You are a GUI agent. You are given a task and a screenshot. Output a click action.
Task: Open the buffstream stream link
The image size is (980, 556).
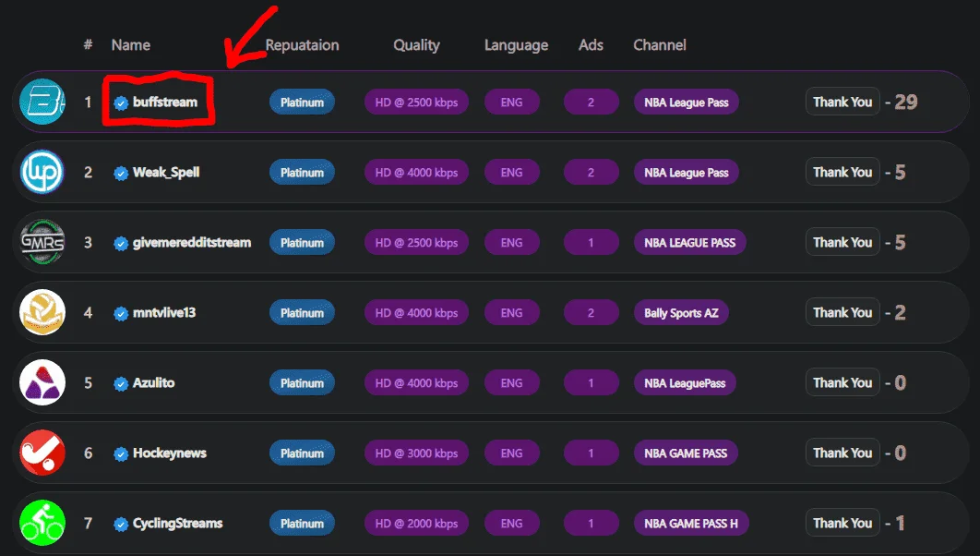[x=165, y=102]
